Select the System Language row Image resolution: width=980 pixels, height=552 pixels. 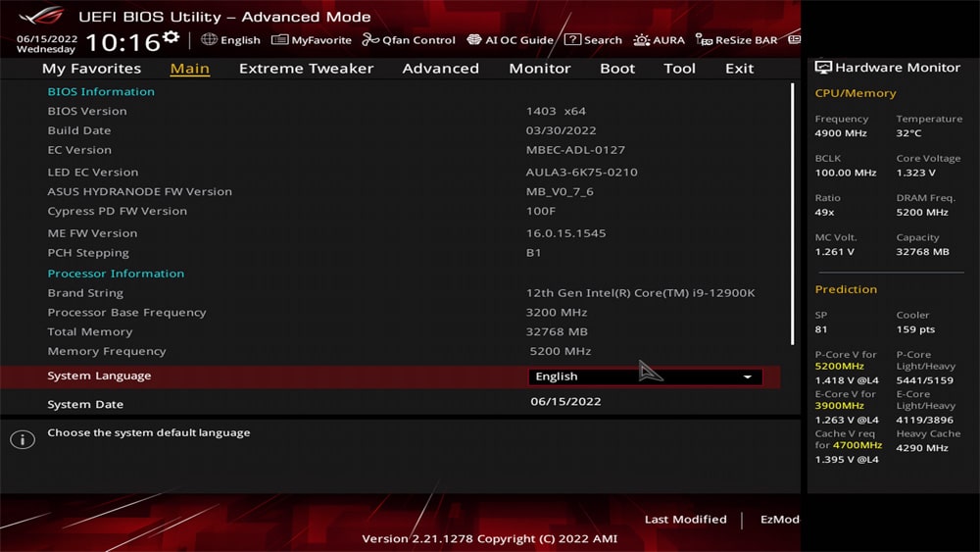[x=390, y=376]
